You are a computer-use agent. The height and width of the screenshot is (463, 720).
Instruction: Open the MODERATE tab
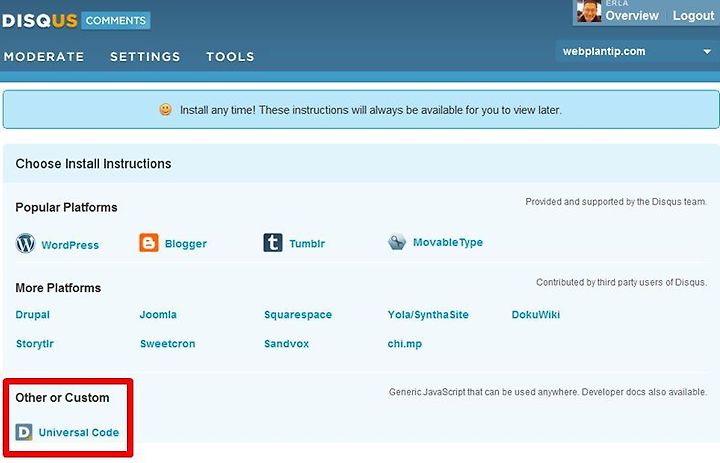tap(44, 56)
